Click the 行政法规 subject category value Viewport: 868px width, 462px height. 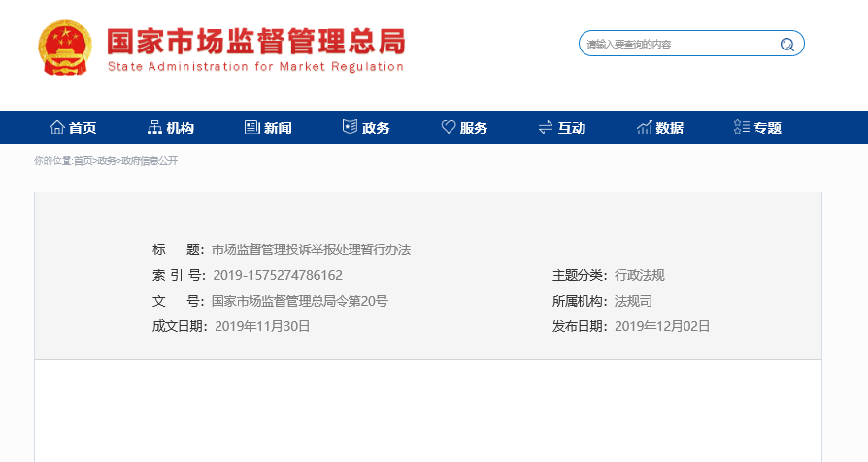coord(639,275)
